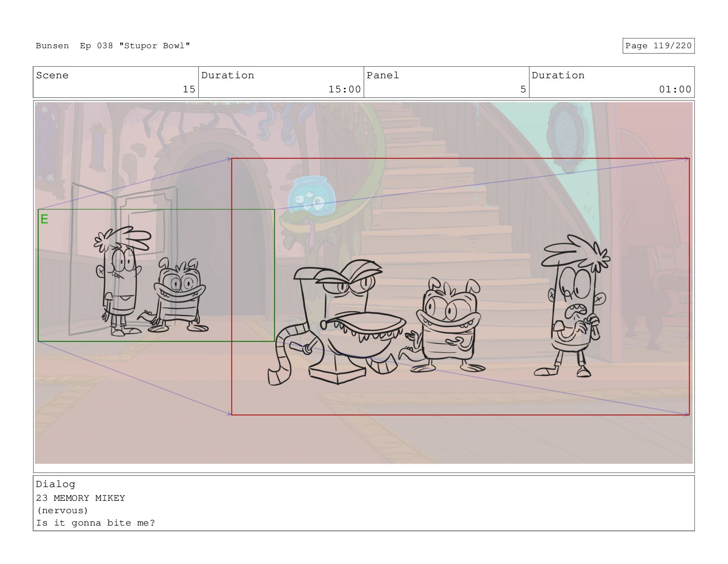Click the line "Is it gonna bite me?"

[x=95, y=523]
